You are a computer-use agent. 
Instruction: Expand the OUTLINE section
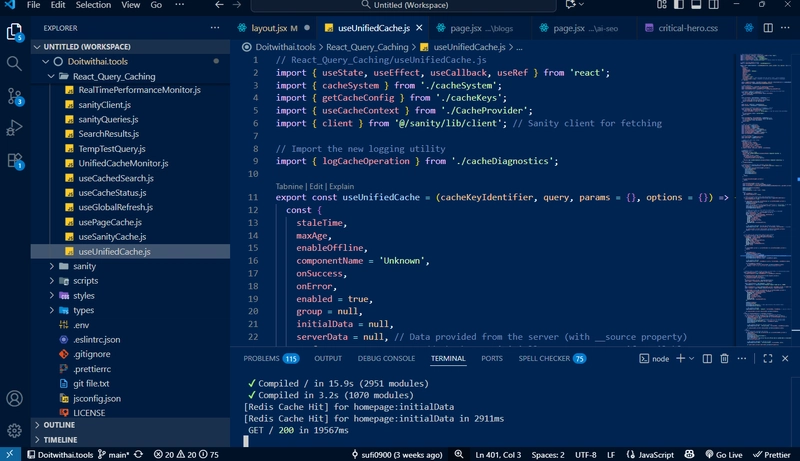point(60,425)
